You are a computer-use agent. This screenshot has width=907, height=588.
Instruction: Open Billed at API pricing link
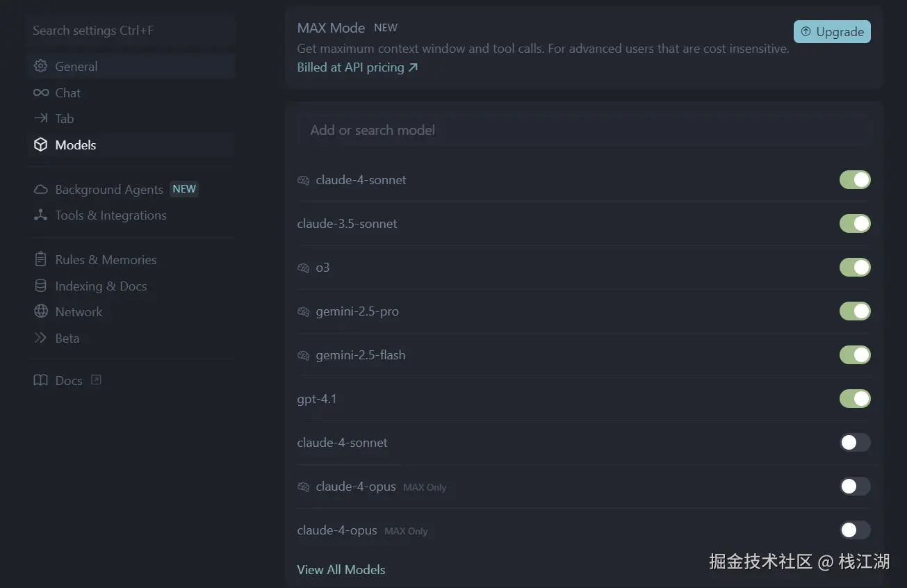coord(357,67)
